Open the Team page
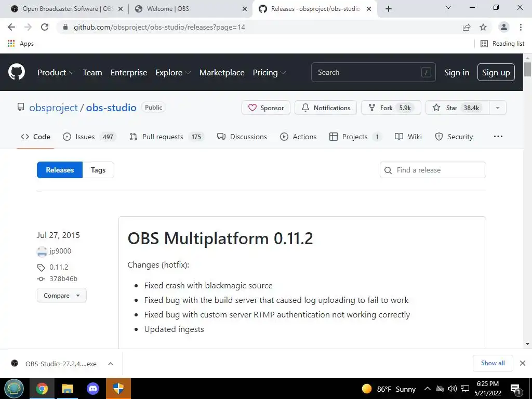 click(x=92, y=72)
